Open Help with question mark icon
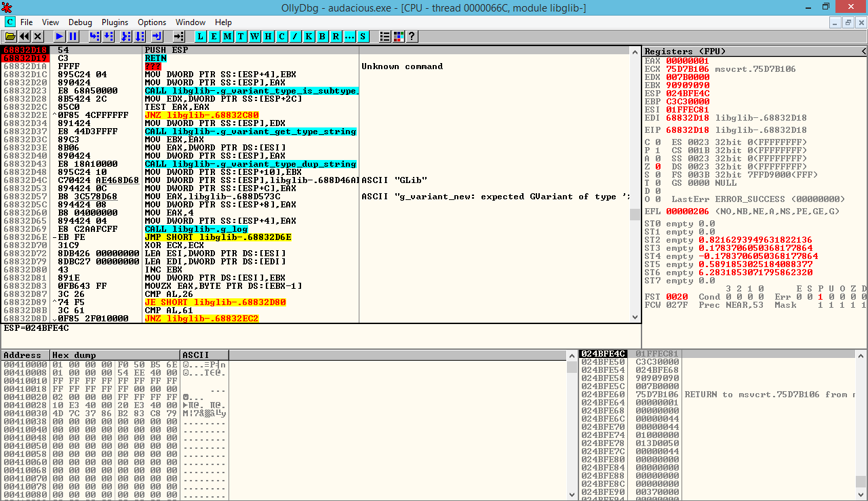The image size is (868, 501). click(412, 36)
